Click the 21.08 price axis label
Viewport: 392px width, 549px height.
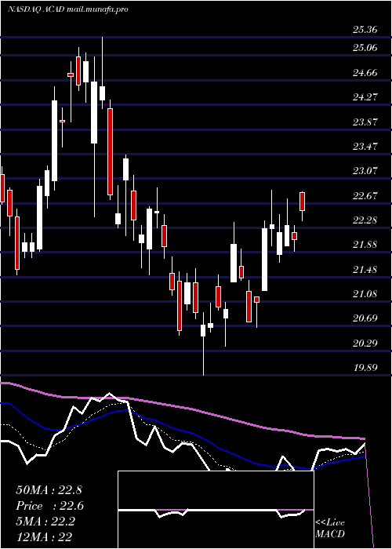[x=365, y=294]
